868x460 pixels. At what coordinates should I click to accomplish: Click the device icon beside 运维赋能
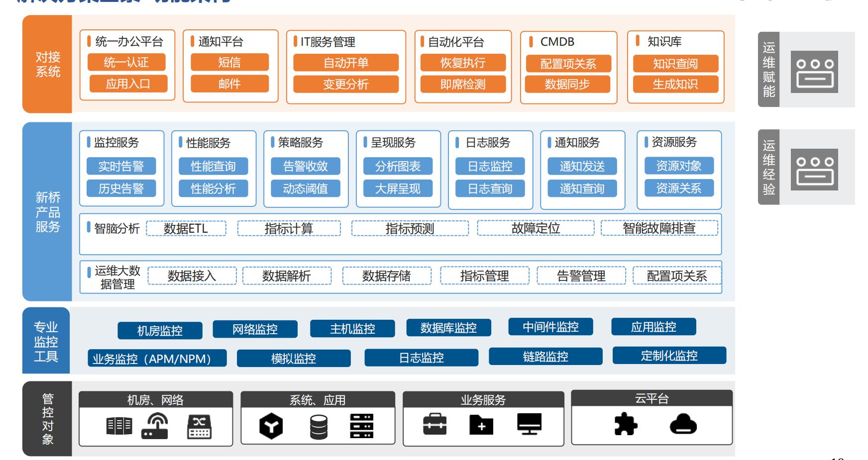tap(814, 72)
